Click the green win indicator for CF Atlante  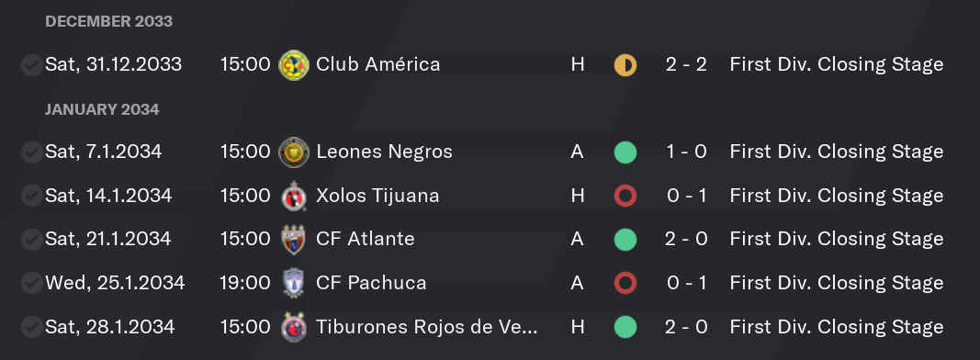[625, 240]
